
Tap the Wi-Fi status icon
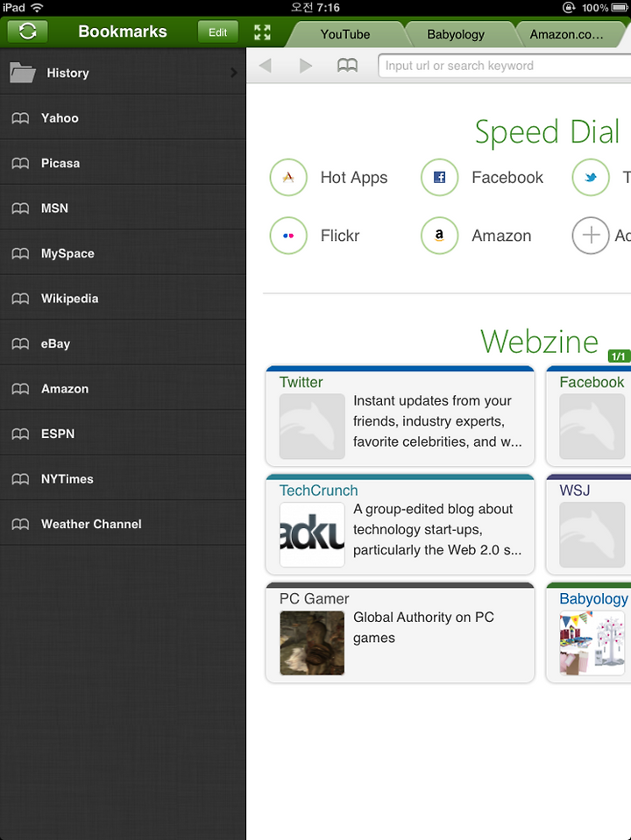point(37,8)
